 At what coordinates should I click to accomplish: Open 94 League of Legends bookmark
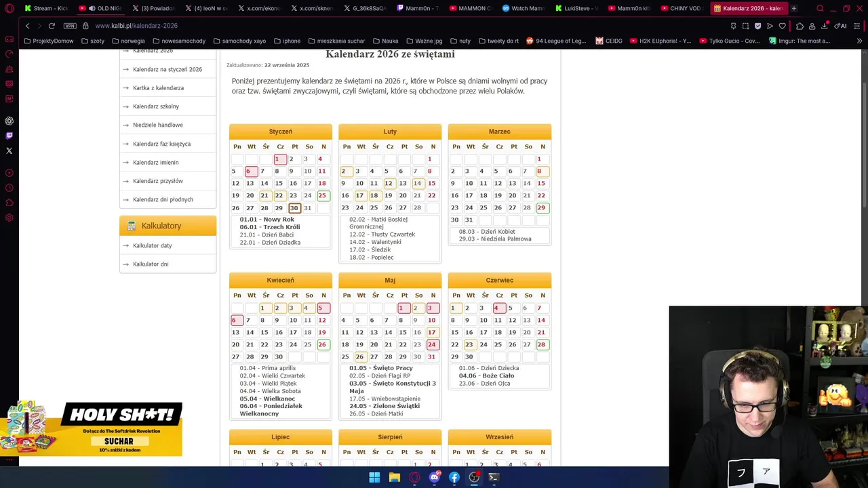(555, 41)
